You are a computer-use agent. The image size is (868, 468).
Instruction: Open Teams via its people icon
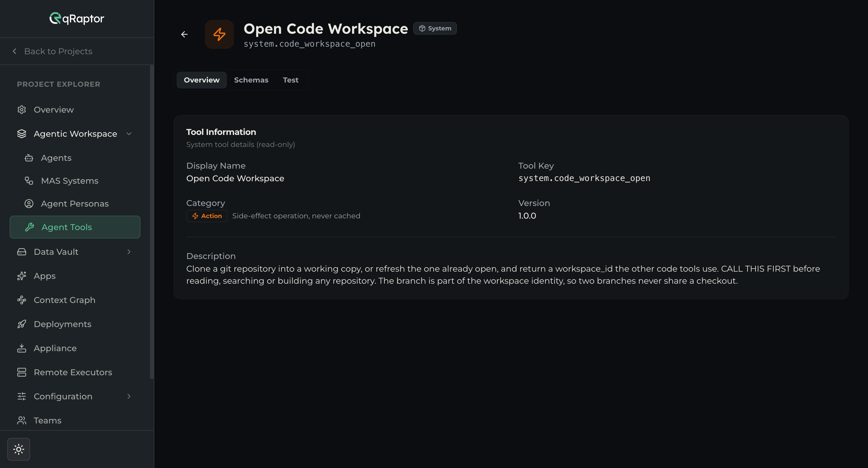22,420
